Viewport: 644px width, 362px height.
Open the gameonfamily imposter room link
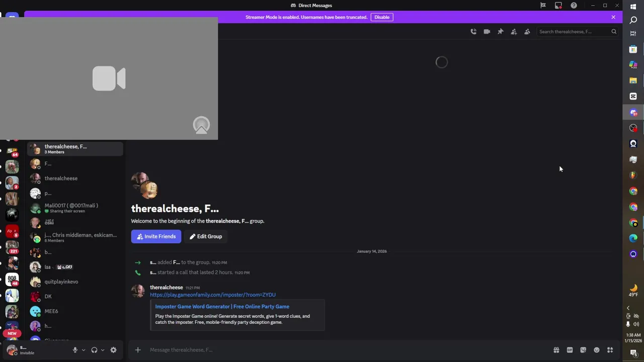click(213, 295)
